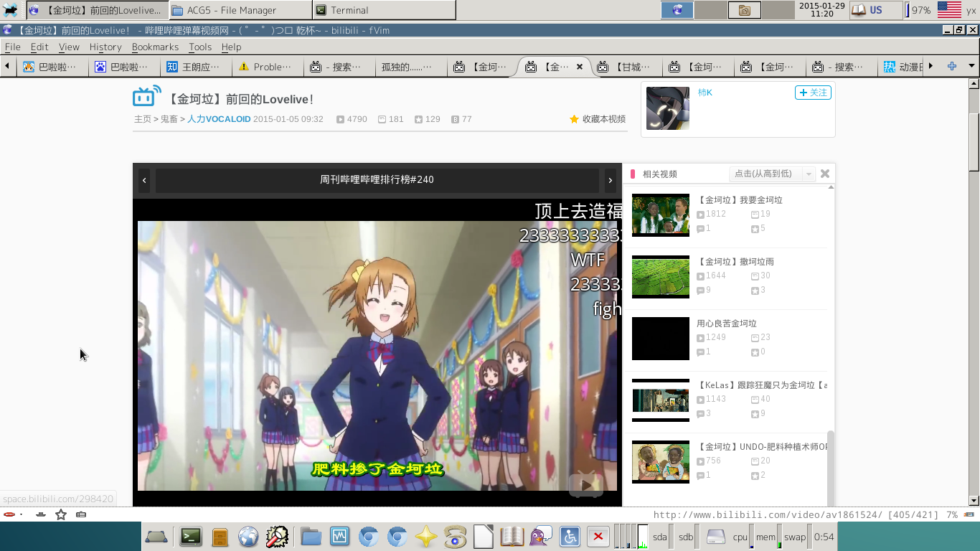
Task: Open the book dictionary dock icon
Action: tap(512, 537)
